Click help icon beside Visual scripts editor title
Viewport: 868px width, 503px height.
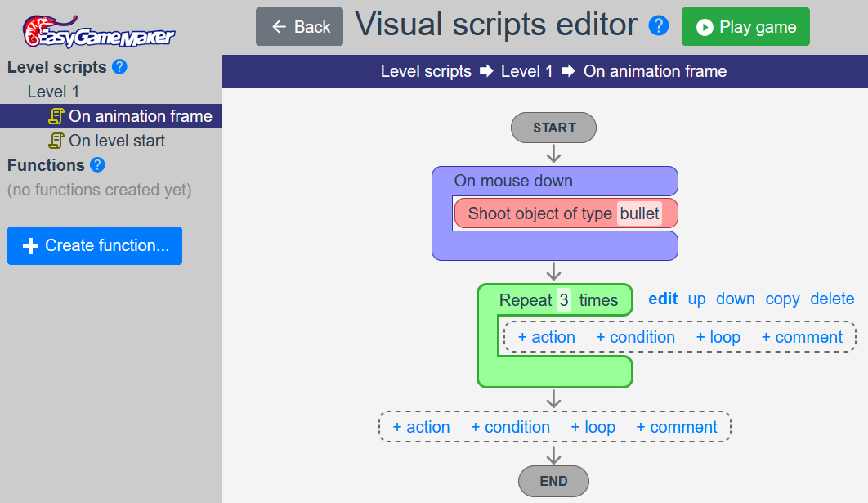click(659, 25)
